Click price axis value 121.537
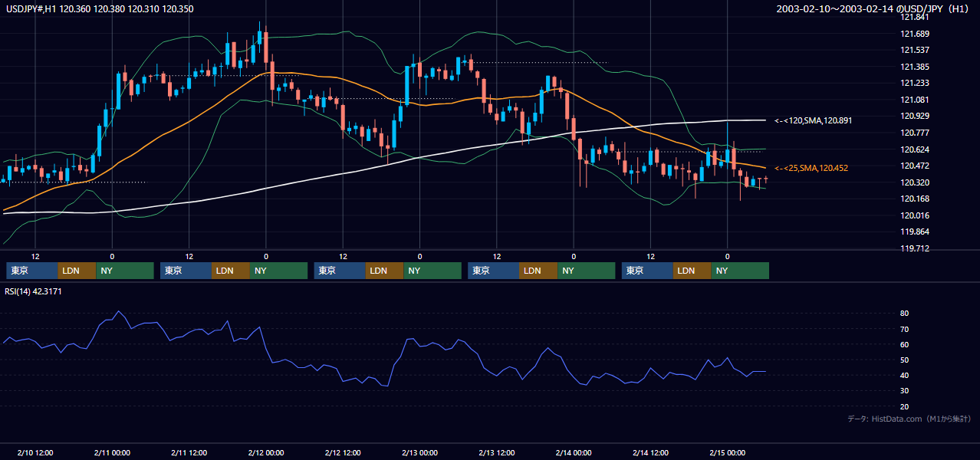This screenshot has height=460, width=980. click(x=916, y=50)
